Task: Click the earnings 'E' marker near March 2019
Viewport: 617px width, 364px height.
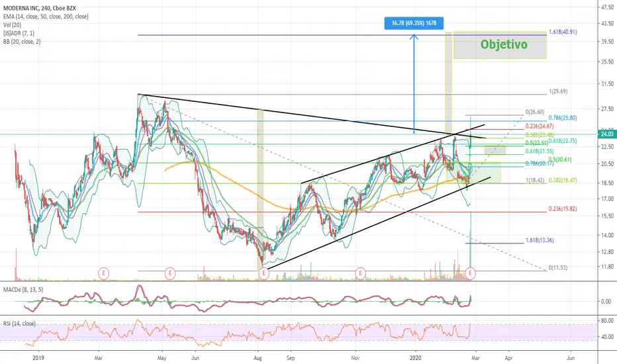Action: click(x=103, y=272)
